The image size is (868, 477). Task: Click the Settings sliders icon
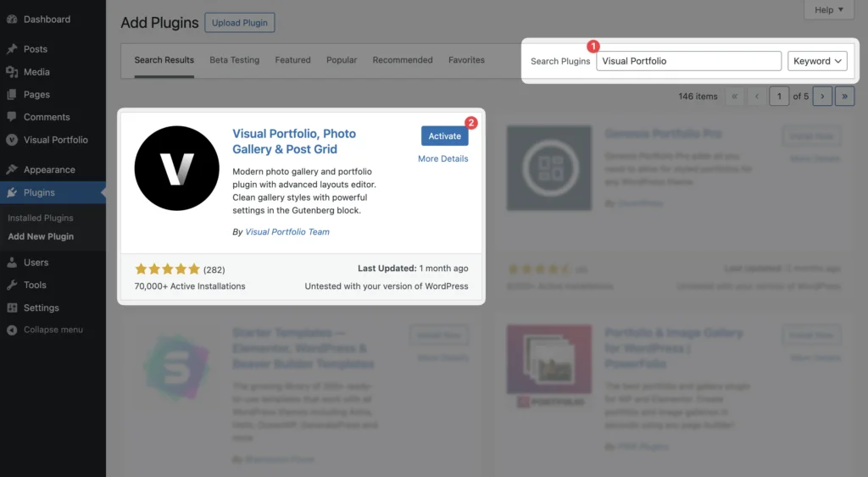click(12, 308)
